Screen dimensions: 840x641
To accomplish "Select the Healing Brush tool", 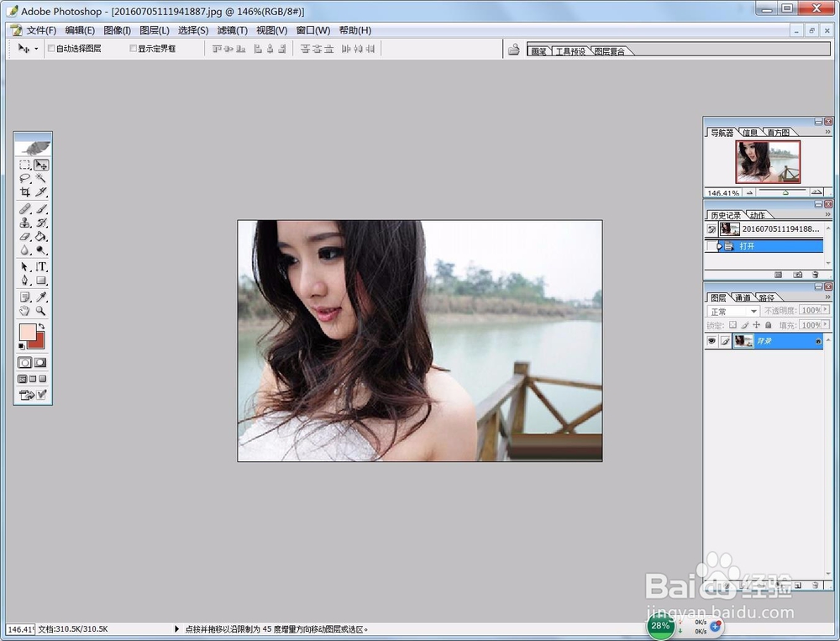I will 24,209.
